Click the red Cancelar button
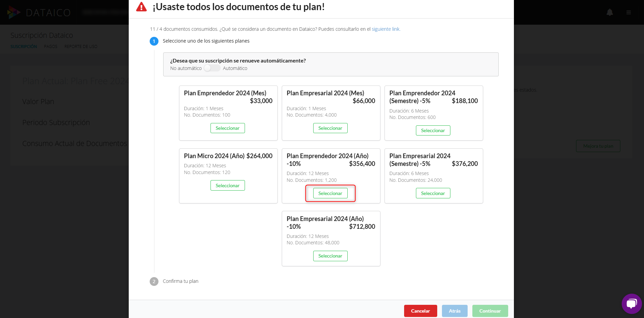The height and width of the screenshot is (318, 644). (x=420, y=311)
